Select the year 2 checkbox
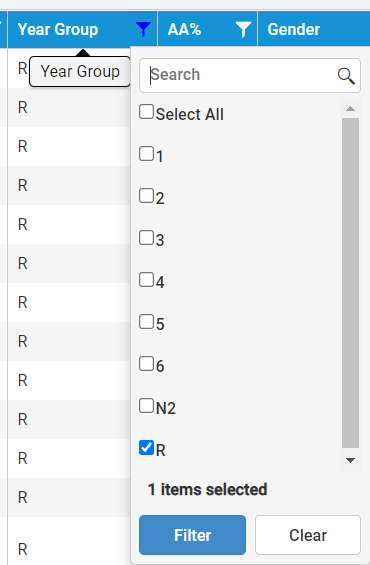Image resolution: width=370 pixels, height=565 pixels. 146,195
